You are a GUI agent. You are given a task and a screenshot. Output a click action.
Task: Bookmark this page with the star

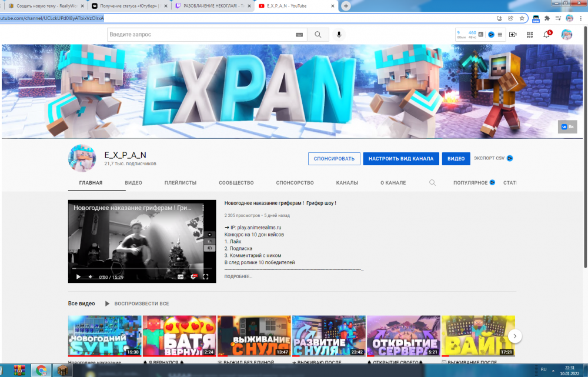[x=522, y=18]
